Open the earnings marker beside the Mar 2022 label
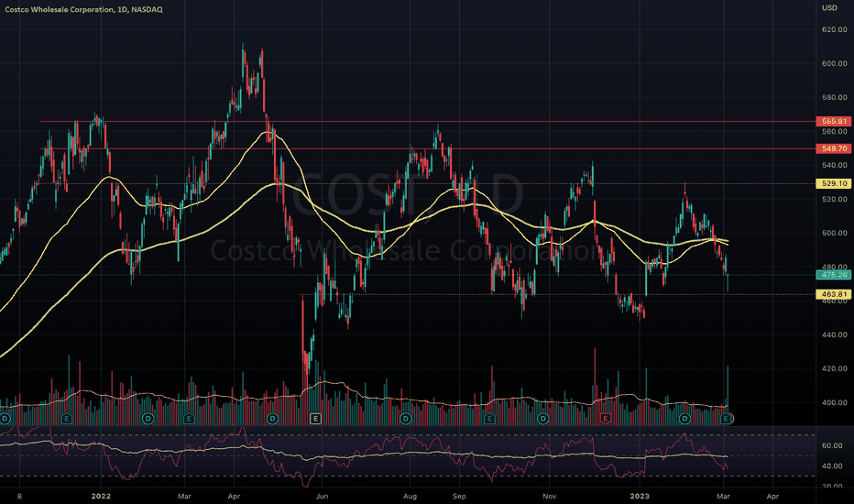Screen dimensions: 854x504 pos(189,419)
